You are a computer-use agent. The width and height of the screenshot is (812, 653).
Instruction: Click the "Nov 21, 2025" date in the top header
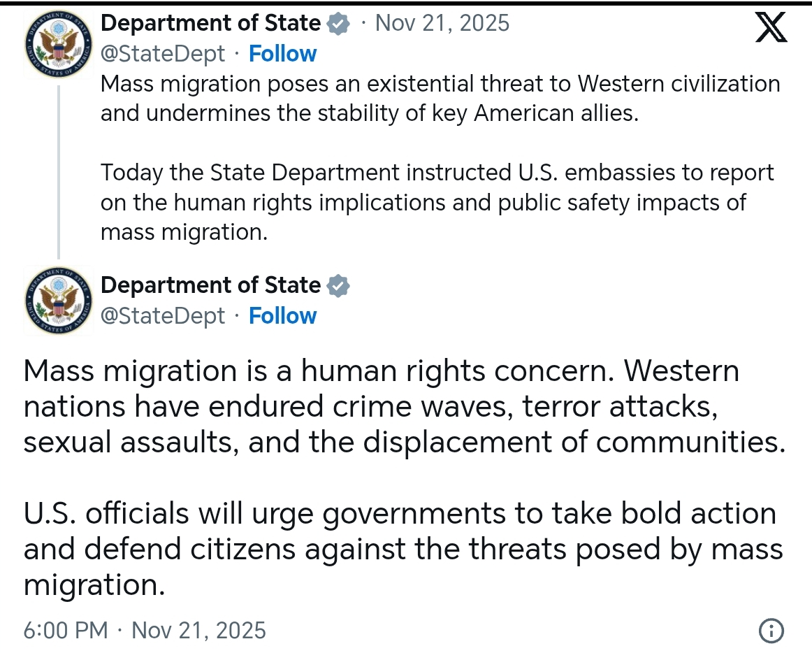click(442, 23)
